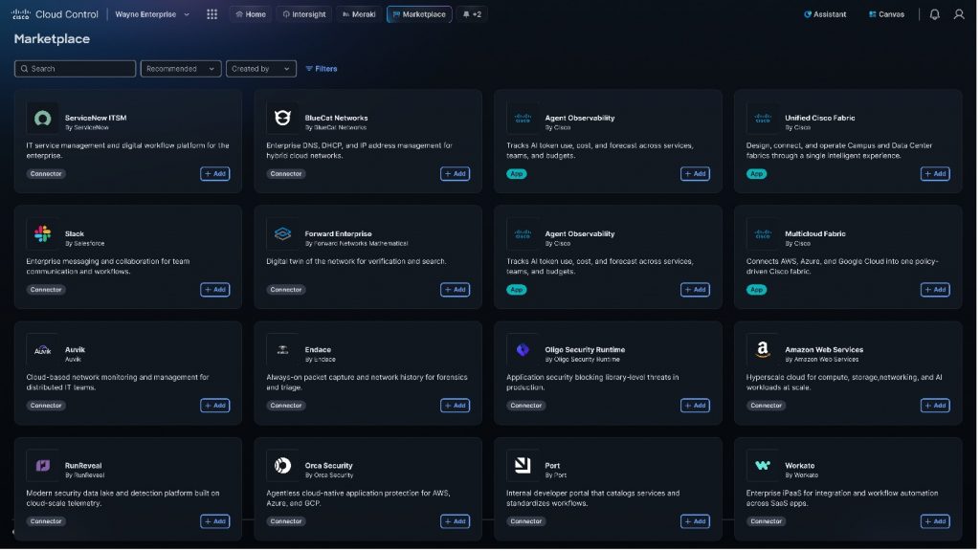The width and height of the screenshot is (980, 551).
Task: Click the Slack logo icon
Action: point(42,234)
